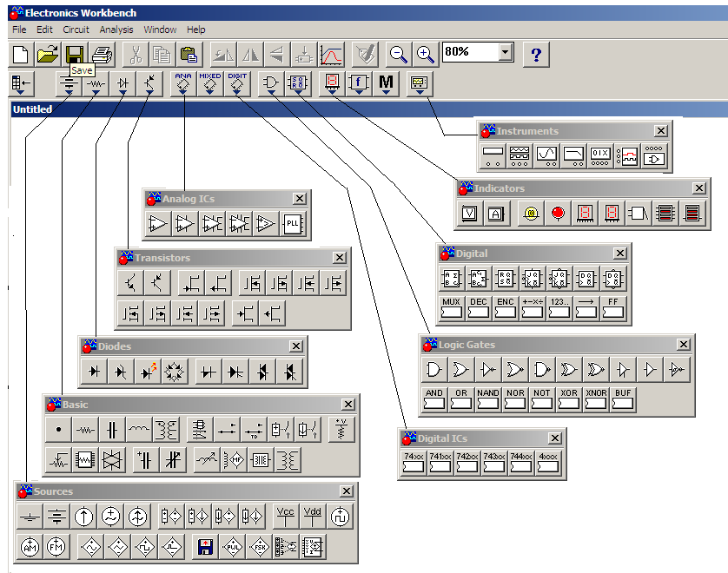Screen dimensions: 728x573
Task: Expand the DIGIT digital ICs toolbar button
Action: pyautogui.click(x=237, y=84)
